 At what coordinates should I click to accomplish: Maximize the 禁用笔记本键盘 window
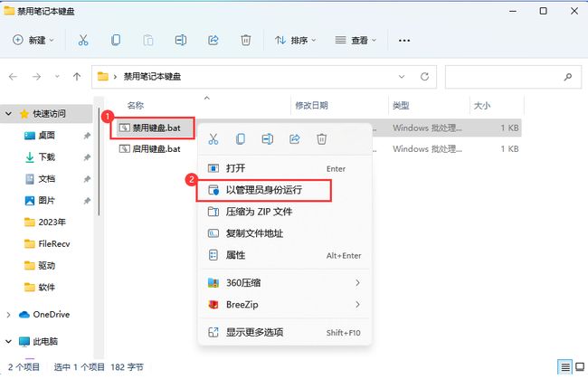pos(543,11)
